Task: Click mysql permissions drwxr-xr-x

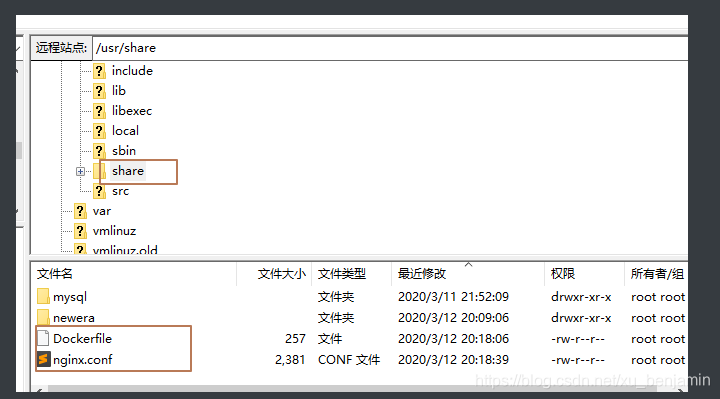Action: [581, 297]
